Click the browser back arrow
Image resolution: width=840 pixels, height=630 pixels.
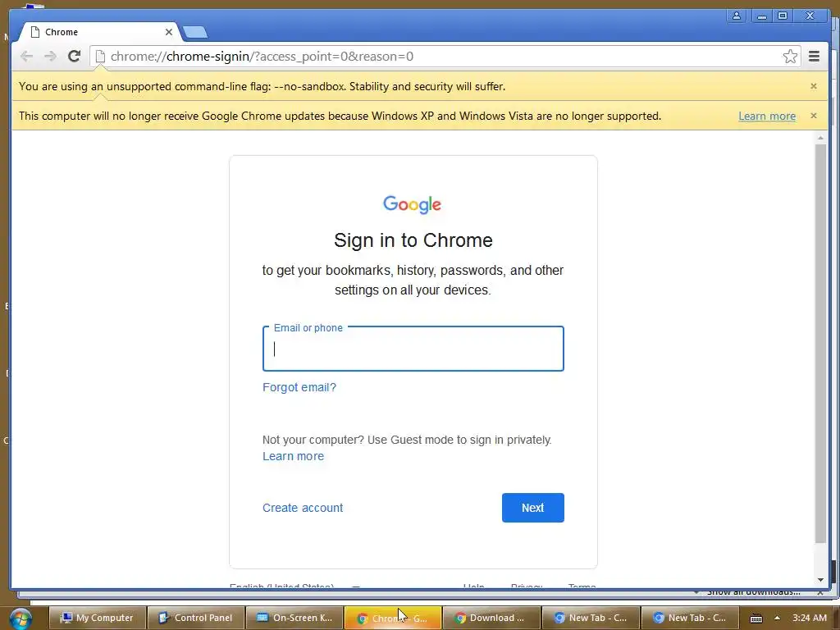click(x=26, y=57)
